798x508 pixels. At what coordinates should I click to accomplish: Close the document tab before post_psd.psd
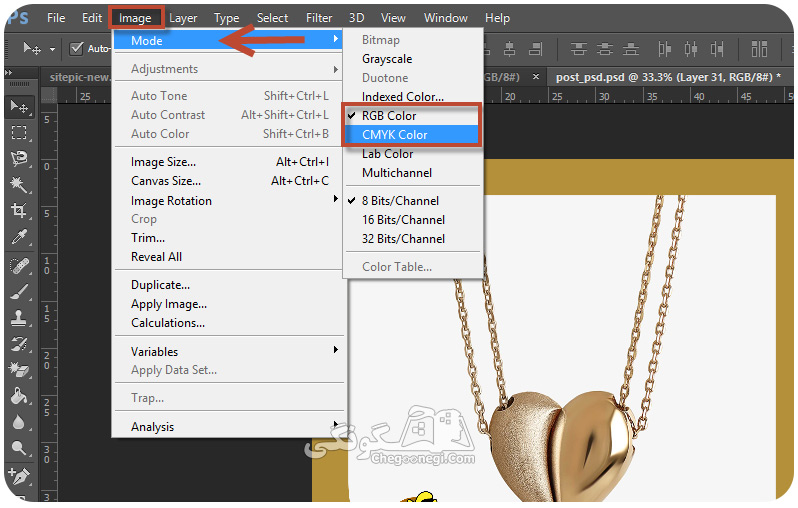pos(536,77)
